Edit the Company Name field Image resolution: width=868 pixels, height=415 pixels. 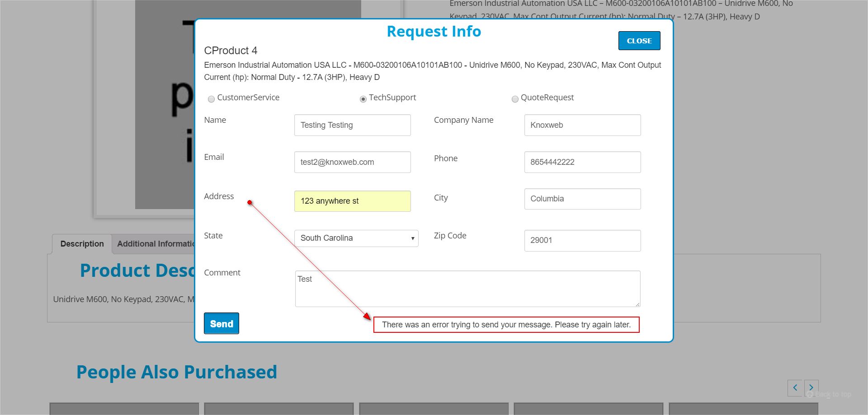[x=582, y=125]
